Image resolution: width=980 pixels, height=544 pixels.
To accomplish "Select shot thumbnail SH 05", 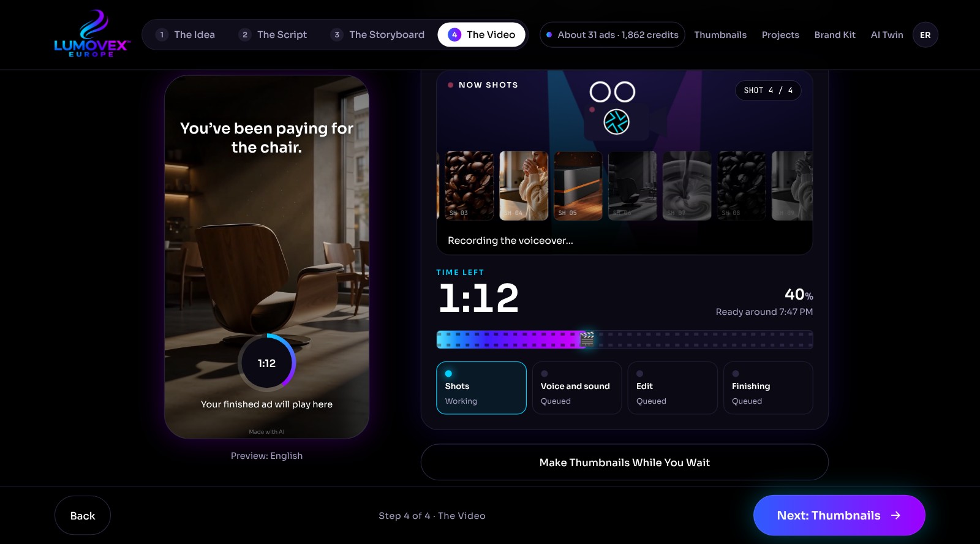I will 578,186.
